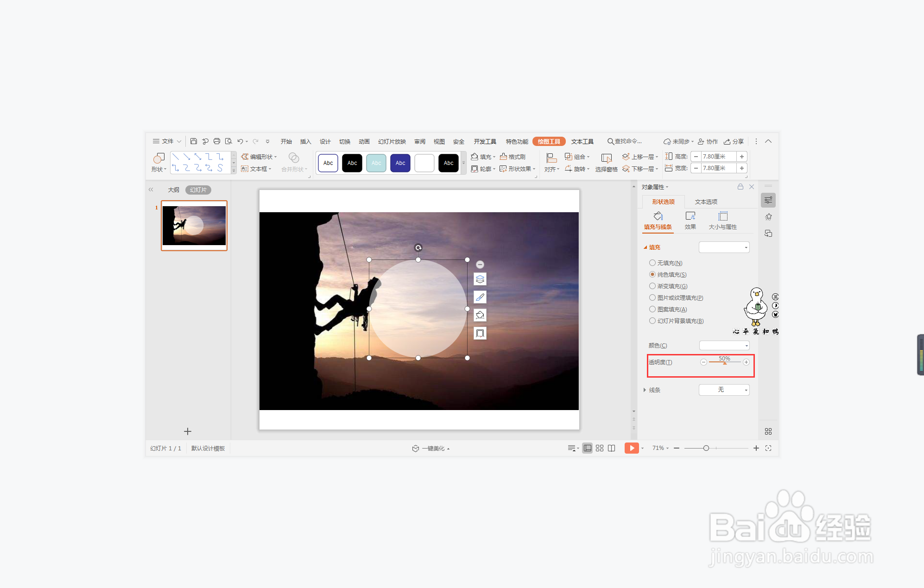Viewport: 924px width, 588px height.
Task: Select Gradient fill (渐变填充) radio button
Action: (652, 286)
